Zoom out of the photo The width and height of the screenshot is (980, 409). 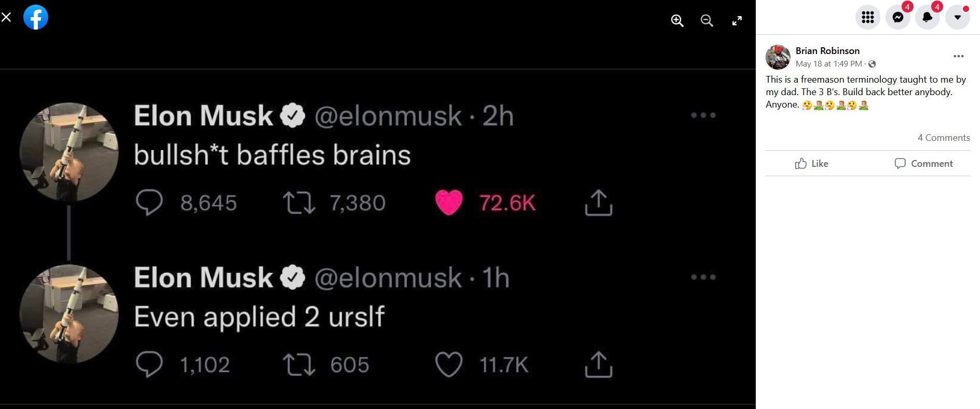pos(706,21)
